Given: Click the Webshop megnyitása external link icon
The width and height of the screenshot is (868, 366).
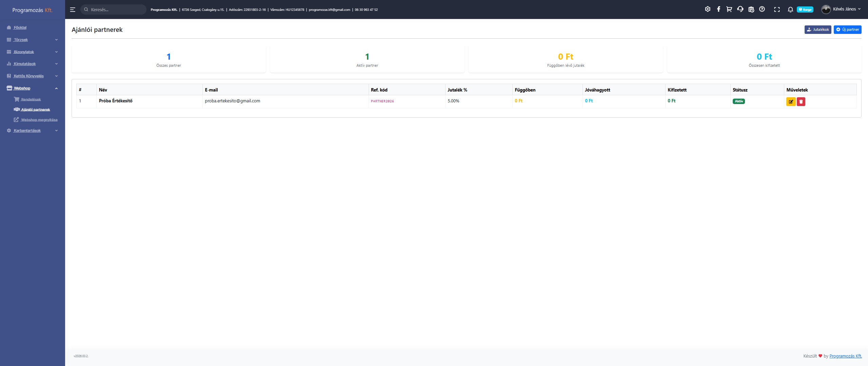Looking at the screenshot, I should click(16, 119).
